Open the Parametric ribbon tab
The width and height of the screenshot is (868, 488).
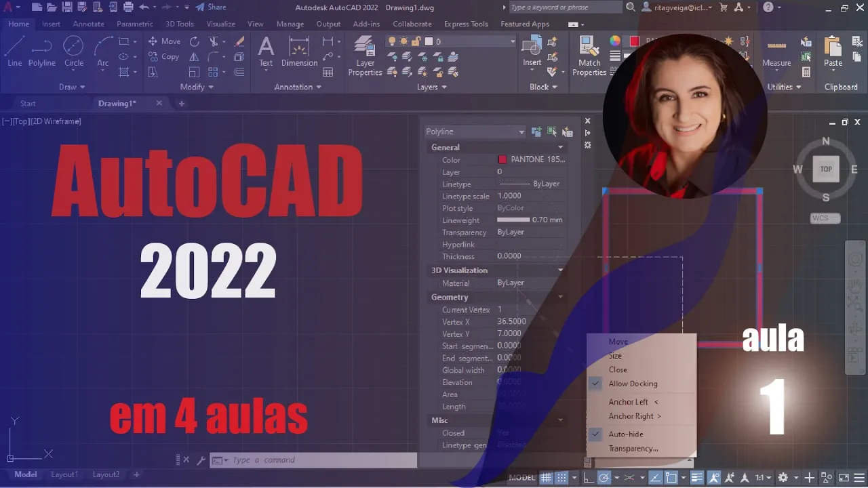(135, 24)
